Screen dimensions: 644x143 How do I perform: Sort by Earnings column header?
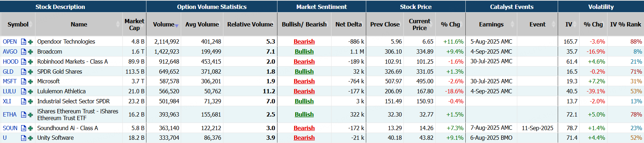coord(491,24)
